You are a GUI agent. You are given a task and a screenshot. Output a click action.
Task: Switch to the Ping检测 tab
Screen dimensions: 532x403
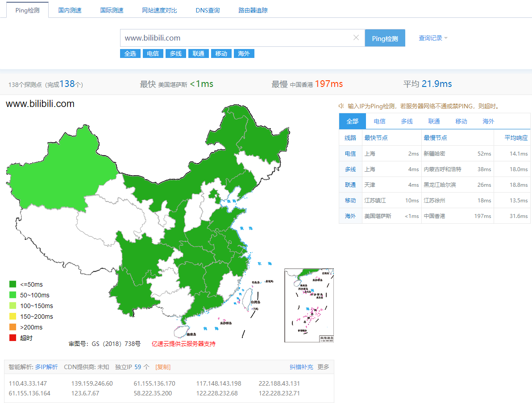(28, 10)
